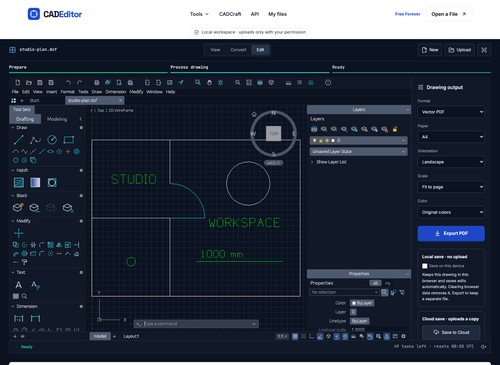Image resolution: width=500 pixels, height=365 pixels.
Task: Open the Dimension menu
Action: [x=116, y=92]
